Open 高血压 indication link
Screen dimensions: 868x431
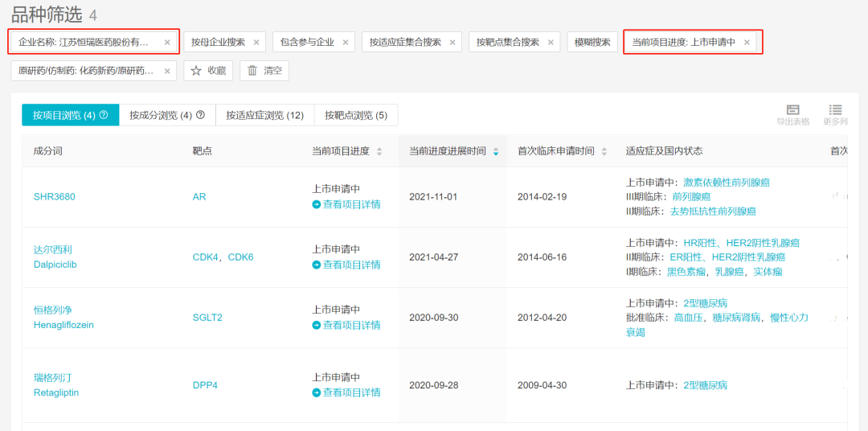688,318
